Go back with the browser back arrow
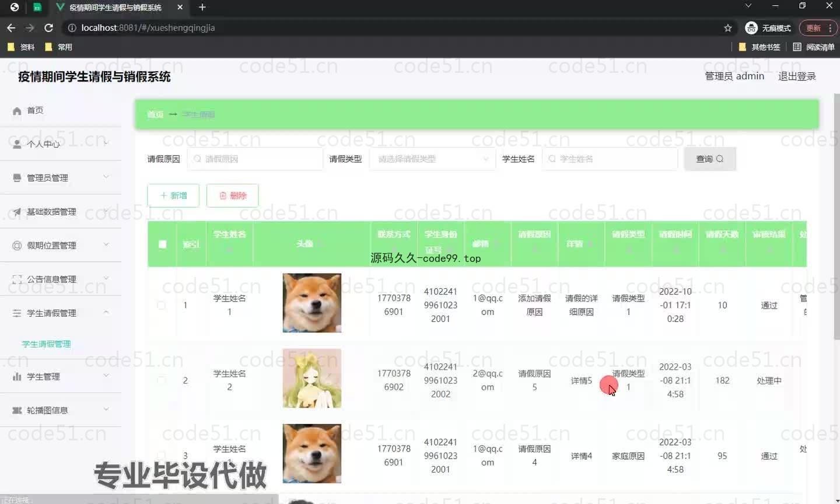 pyautogui.click(x=11, y=27)
